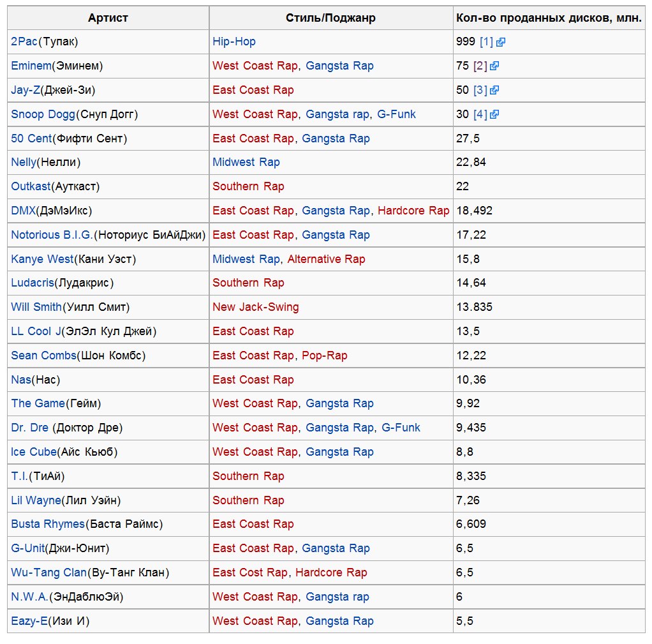Click the Кол-во проданных дисков column header
The image size is (652, 644).
(x=549, y=18)
